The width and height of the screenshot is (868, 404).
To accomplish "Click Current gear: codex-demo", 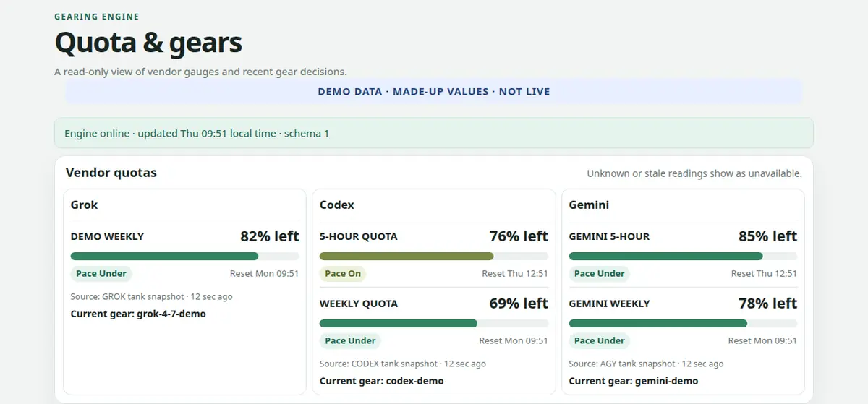I will 381,381.
